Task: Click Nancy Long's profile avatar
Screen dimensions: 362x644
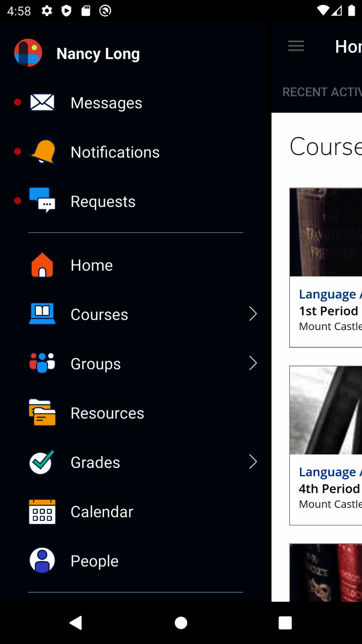Action: tap(28, 53)
